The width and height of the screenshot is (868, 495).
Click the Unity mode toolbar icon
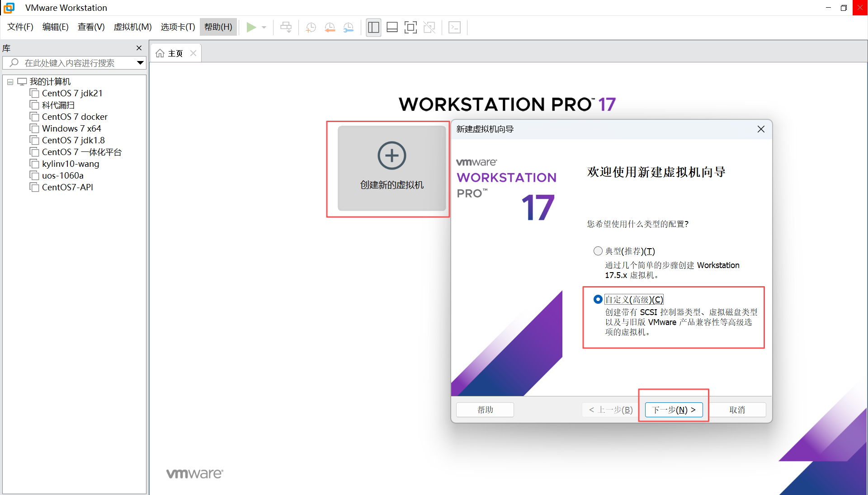pos(429,28)
